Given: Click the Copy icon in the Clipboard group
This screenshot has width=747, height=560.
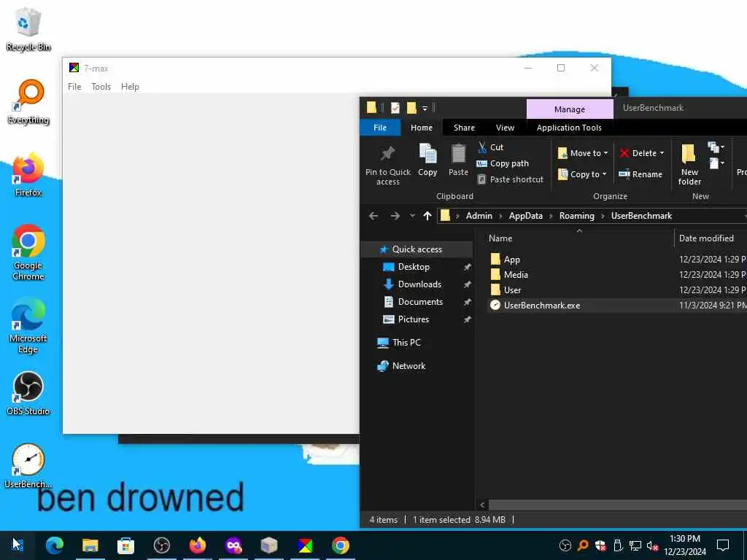Looking at the screenshot, I should click(x=427, y=160).
